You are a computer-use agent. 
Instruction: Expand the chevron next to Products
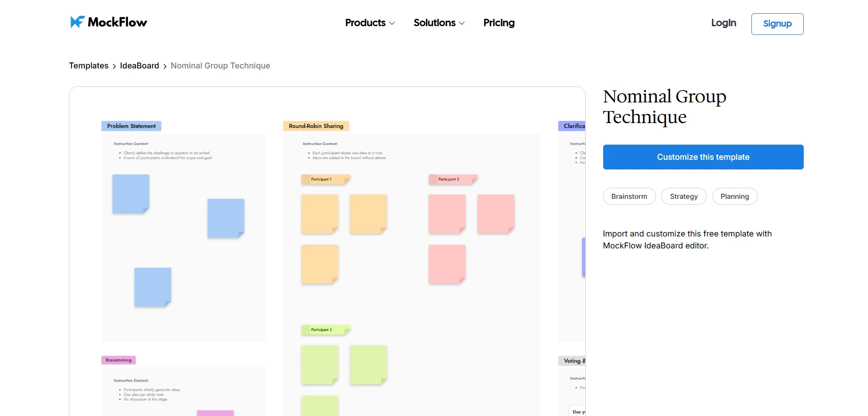(x=392, y=23)
